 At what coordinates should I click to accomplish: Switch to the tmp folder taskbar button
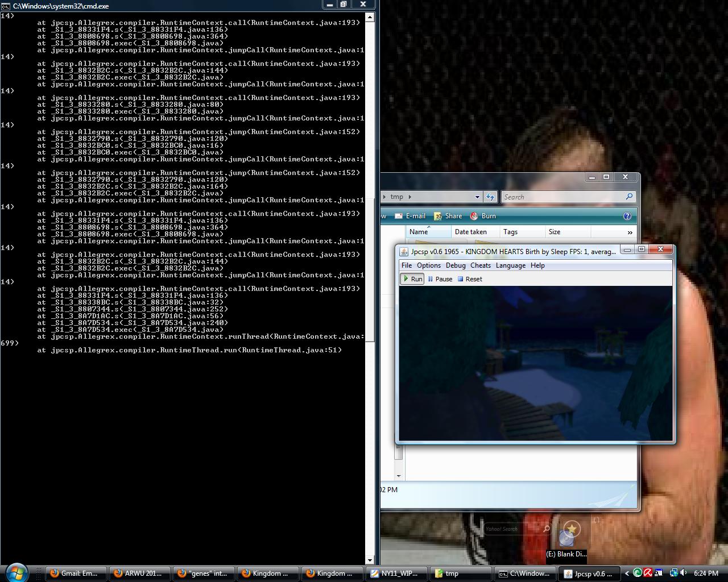460,573
